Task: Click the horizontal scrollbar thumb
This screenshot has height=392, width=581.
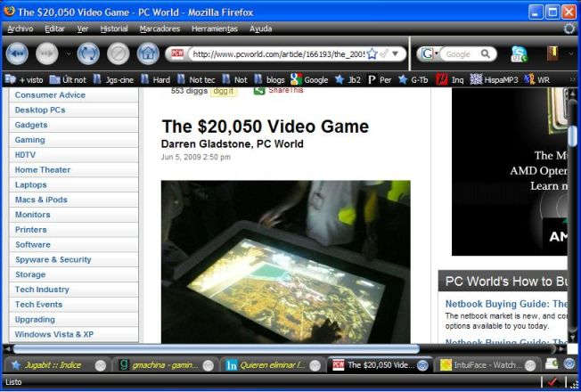Action: (x=217, y=348)
